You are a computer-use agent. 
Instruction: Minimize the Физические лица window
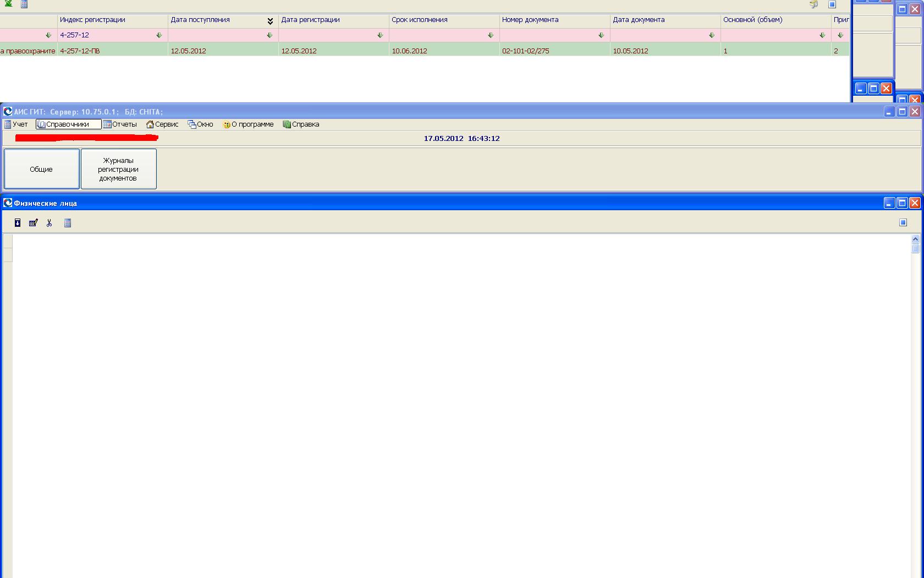pos(889,203)
